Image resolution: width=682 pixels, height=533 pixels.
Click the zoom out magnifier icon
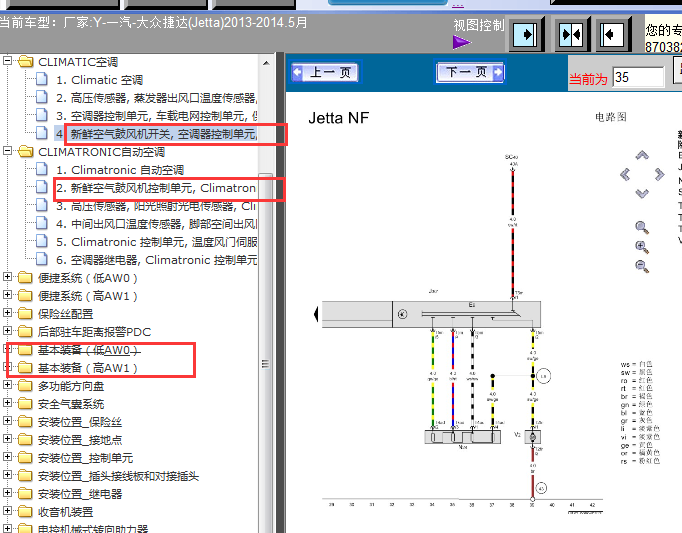pos(642,266)
